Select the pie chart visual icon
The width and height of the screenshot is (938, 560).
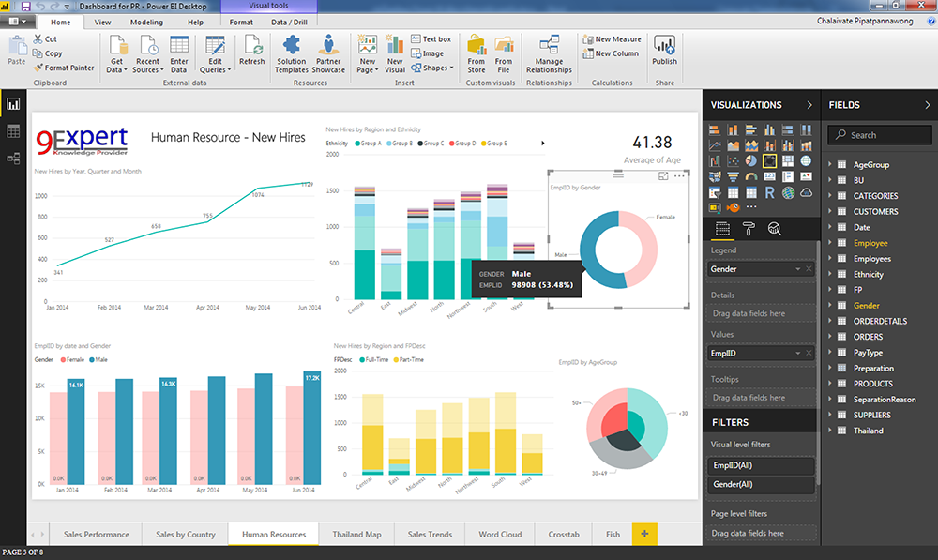751,161
